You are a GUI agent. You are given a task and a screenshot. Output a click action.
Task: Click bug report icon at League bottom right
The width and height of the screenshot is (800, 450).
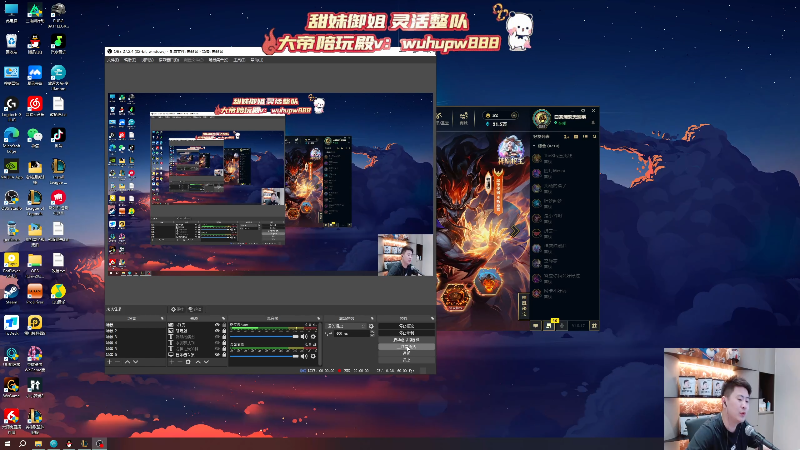(594, 325)
